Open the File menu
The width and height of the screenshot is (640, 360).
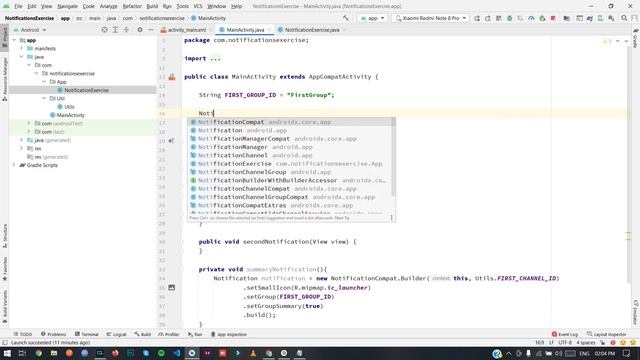coord(18,6)
